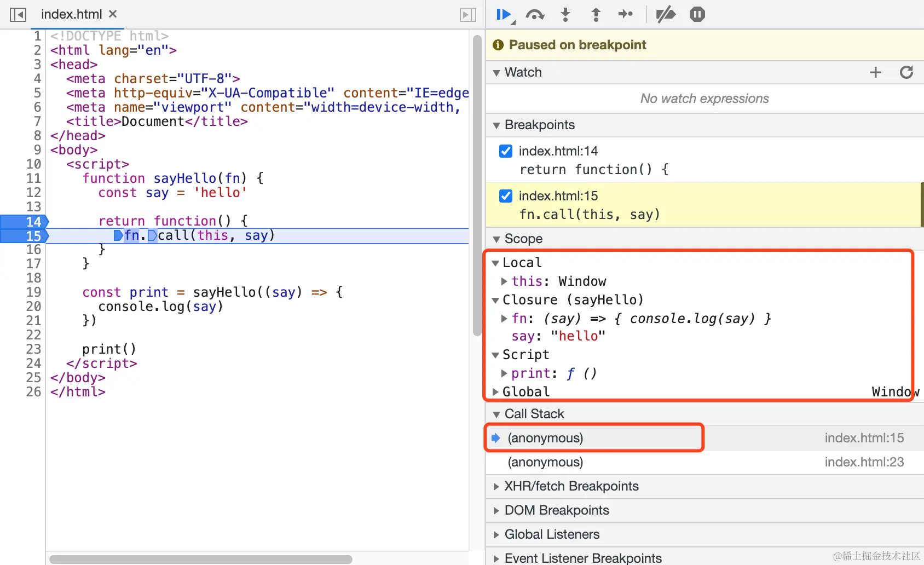Click 'console.log(say)' on line 20
The width and height of the screenshot is (924, 565).
pos(161,307)
